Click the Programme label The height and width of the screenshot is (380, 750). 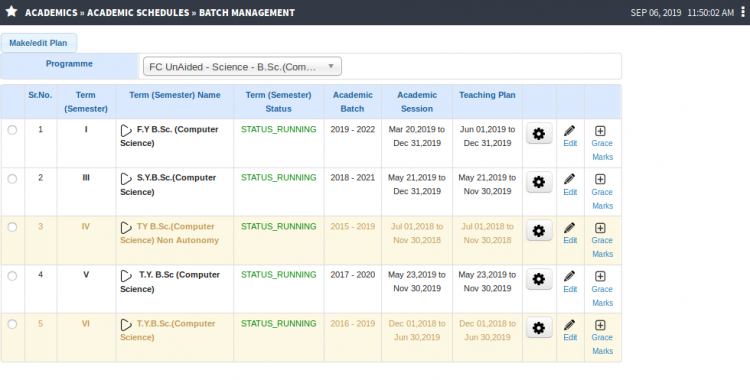pyautogui.click(x=69, y=64)
